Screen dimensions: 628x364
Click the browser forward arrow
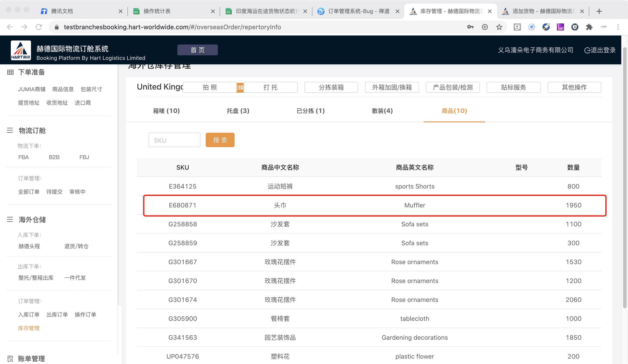[x=24, y=27]
